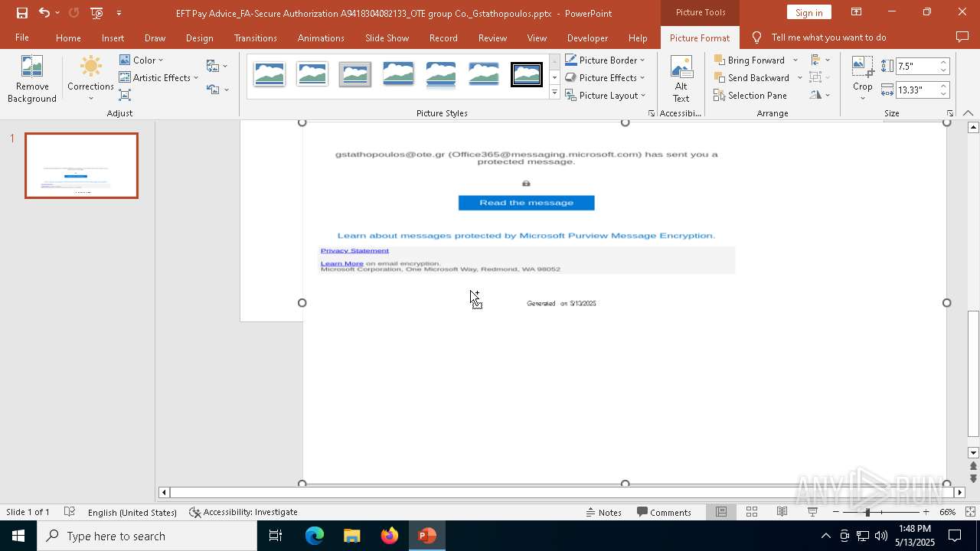Open the Corrections gallery
980x551 pixels.
click(90, 79)
